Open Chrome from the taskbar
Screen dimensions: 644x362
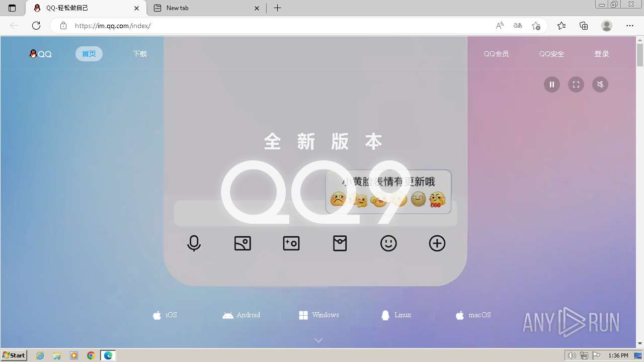[x=91, y=355]
